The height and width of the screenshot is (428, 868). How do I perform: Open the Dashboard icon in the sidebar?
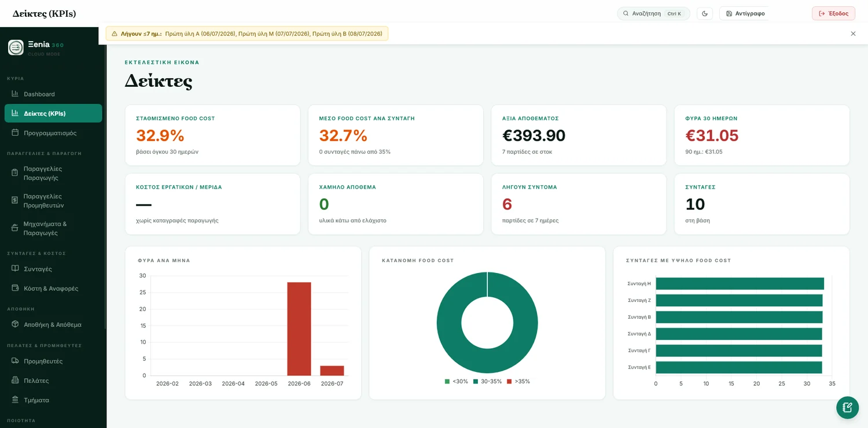click(16, 94)
